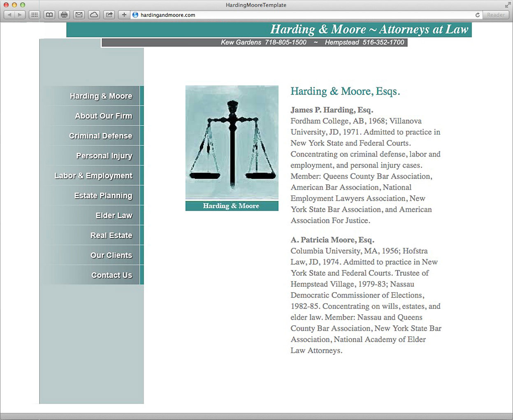
Task: Open the Top Sites grid icon
Action: [x=35, y=15]
